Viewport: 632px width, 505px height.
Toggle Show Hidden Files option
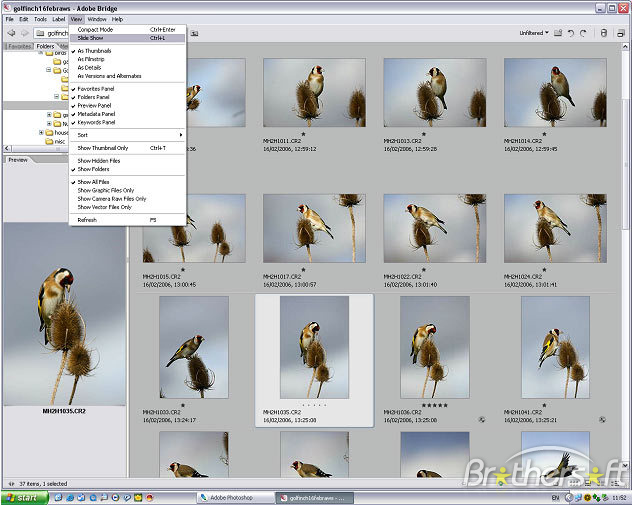(x=127, y=161)
